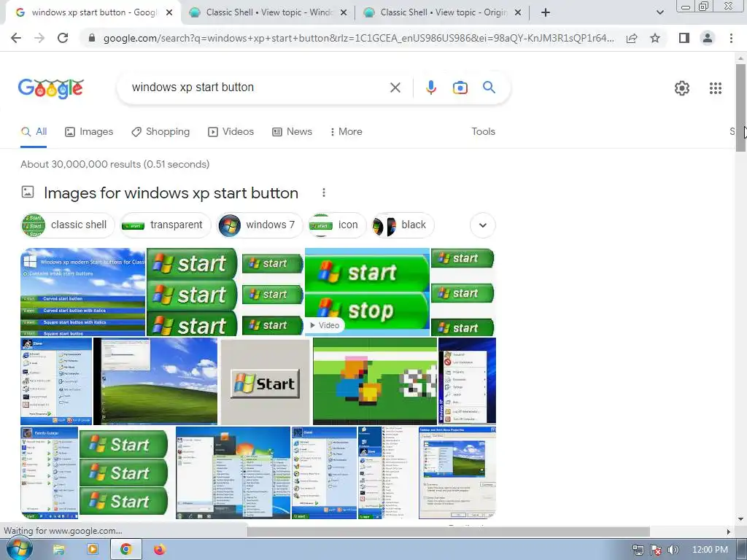Launch media player from taskbar

pos(93,550)
